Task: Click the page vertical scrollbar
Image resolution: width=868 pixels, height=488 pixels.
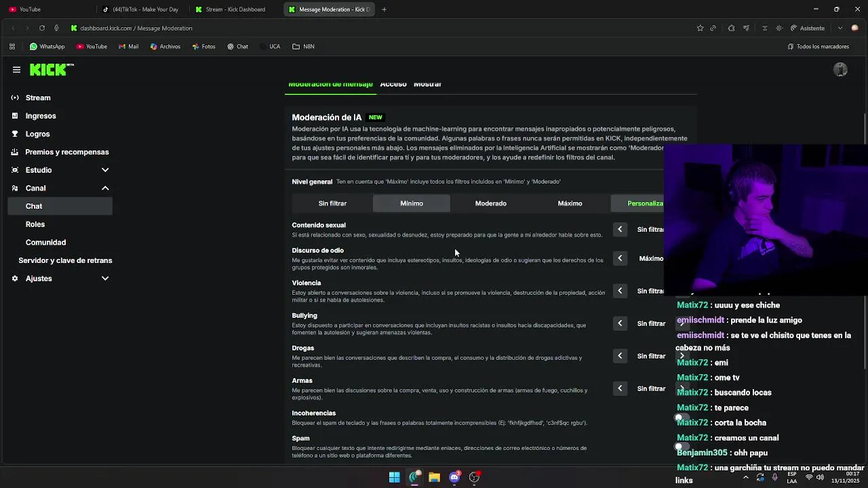Action: 865,241
